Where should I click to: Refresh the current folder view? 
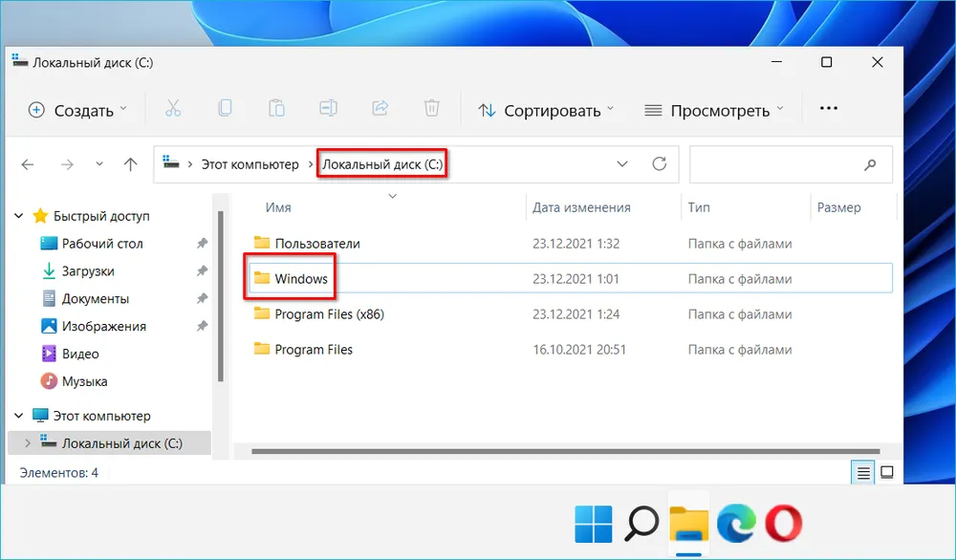click(659, 164)
